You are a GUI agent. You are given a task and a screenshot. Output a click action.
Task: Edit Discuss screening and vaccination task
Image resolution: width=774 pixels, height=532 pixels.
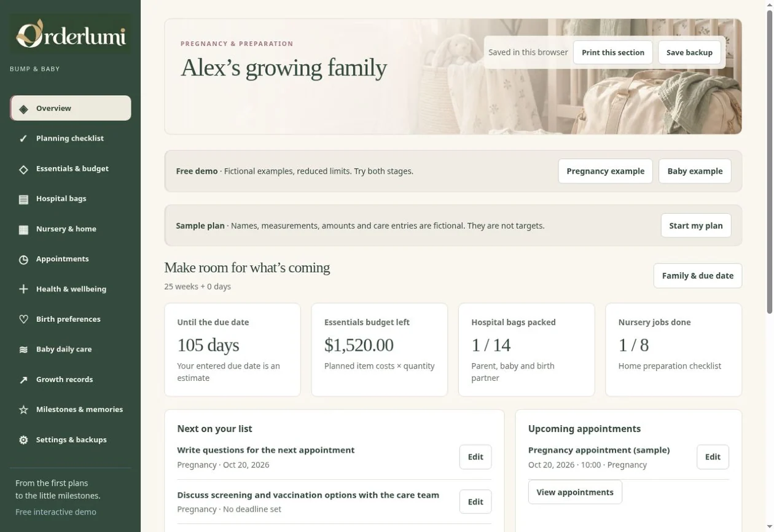475,502
